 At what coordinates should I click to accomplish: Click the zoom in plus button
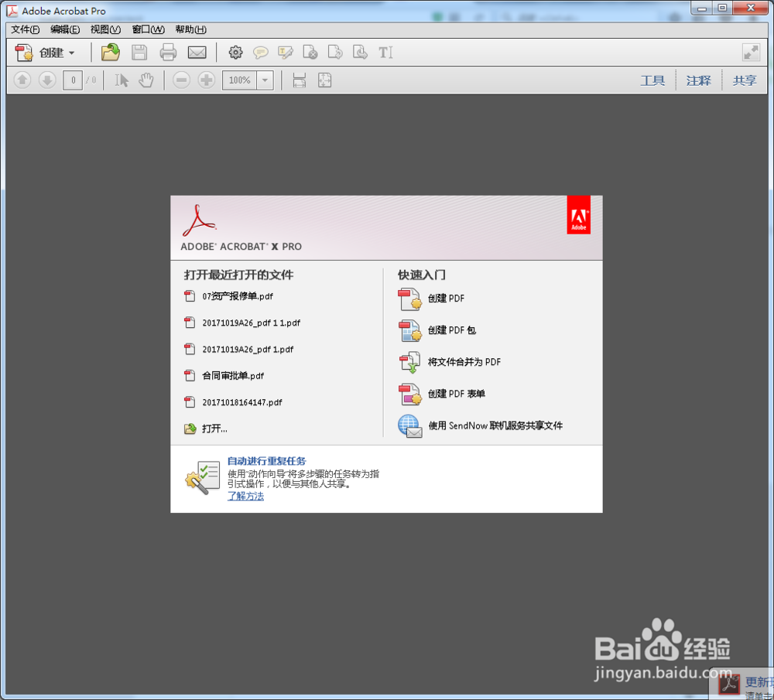pyautogui.click(x=207, y=80)
